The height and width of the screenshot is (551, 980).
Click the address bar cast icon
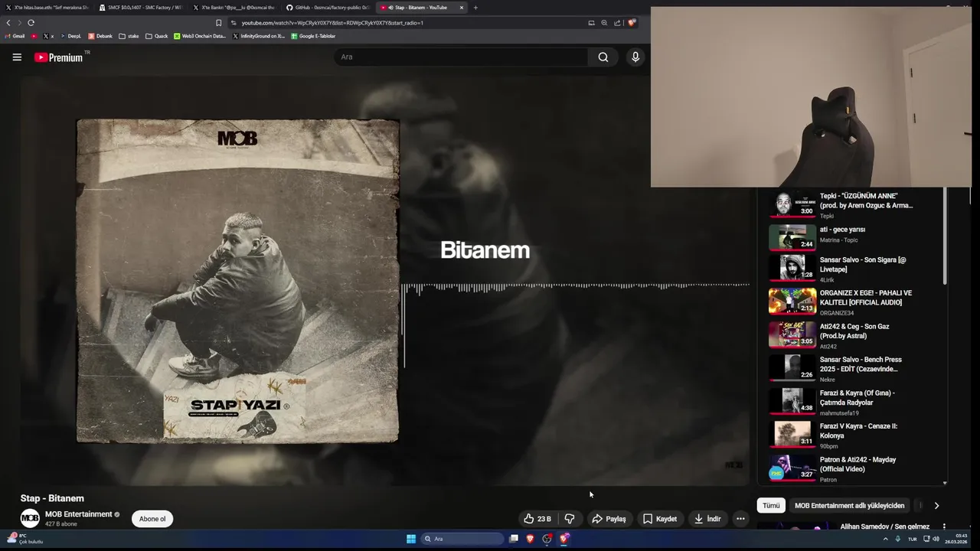(x=591, y=23)
